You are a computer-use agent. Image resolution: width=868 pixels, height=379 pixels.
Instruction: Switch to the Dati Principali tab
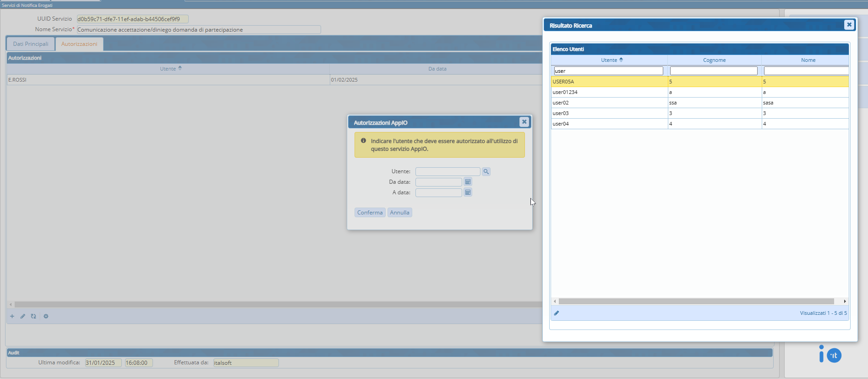pos(31,44)
